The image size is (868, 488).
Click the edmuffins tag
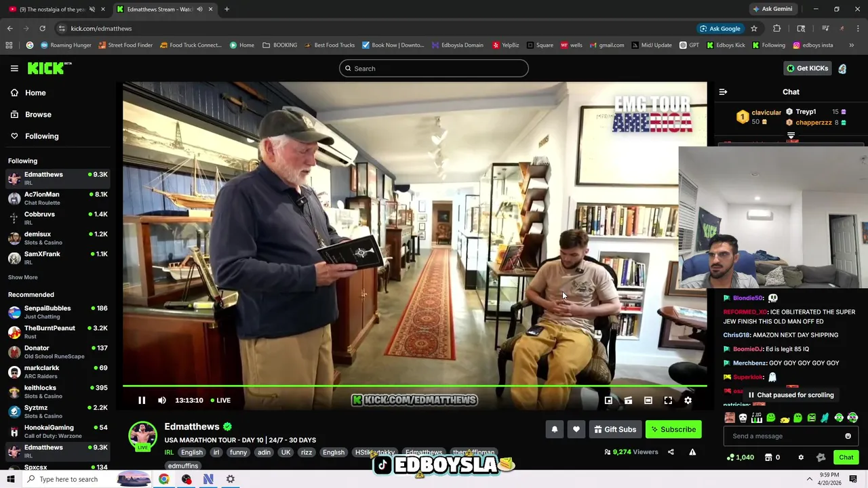pos(183,466)
